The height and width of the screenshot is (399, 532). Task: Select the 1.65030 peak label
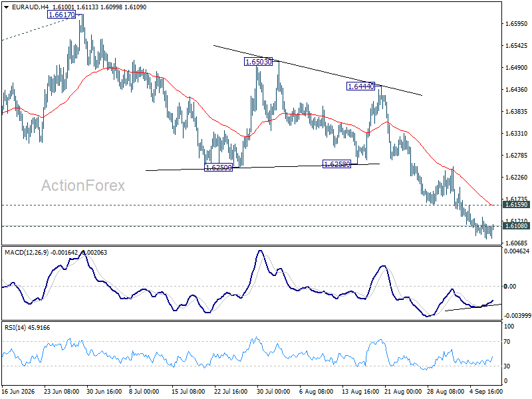tap(259, 62)
